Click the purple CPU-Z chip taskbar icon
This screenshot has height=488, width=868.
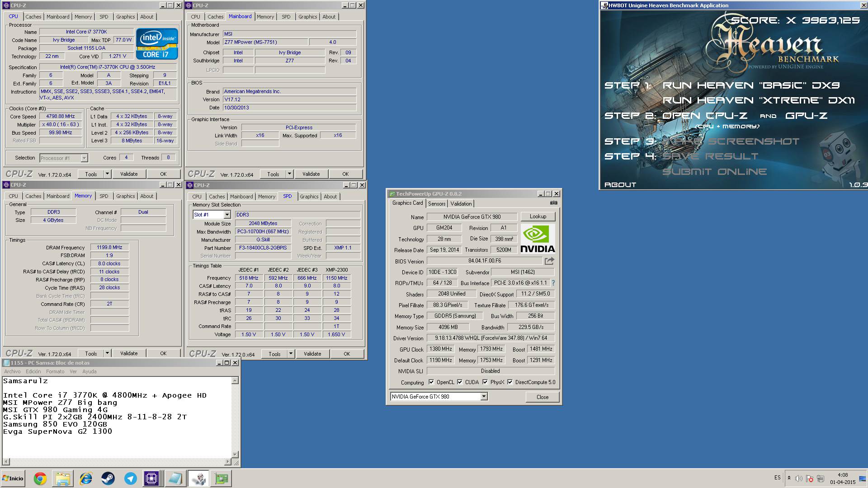click(151, 479)
